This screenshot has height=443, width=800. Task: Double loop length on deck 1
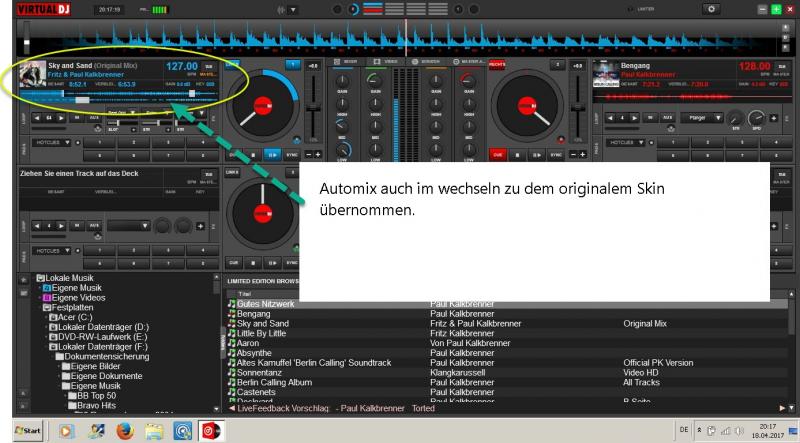61,118
